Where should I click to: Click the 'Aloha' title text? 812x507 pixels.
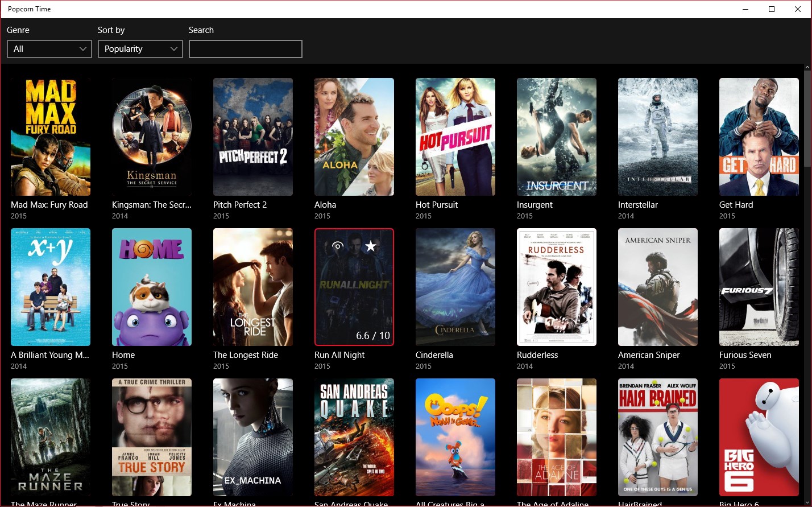point(325,205)
